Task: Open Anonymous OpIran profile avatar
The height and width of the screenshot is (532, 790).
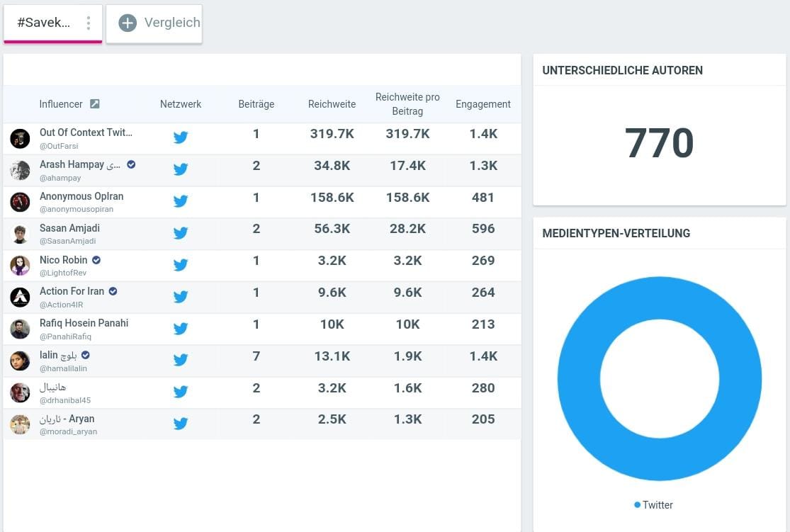Action: [x=20, y=202]
